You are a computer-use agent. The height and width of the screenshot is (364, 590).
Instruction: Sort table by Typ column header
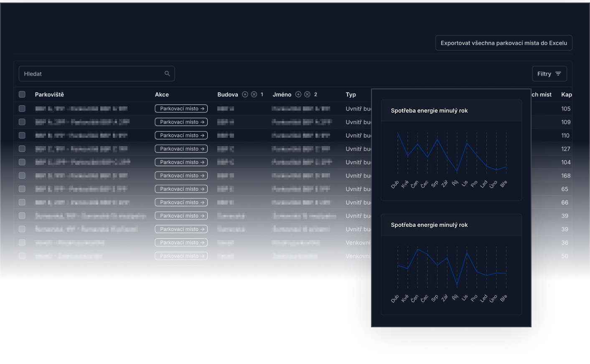[x=351, y=95]
